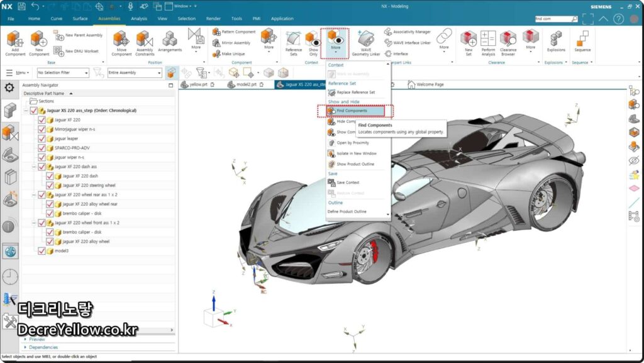Collapse Jaguar XF 220 wheel front ass node
This screenshot has height=363, width=644.
point(34,223)
